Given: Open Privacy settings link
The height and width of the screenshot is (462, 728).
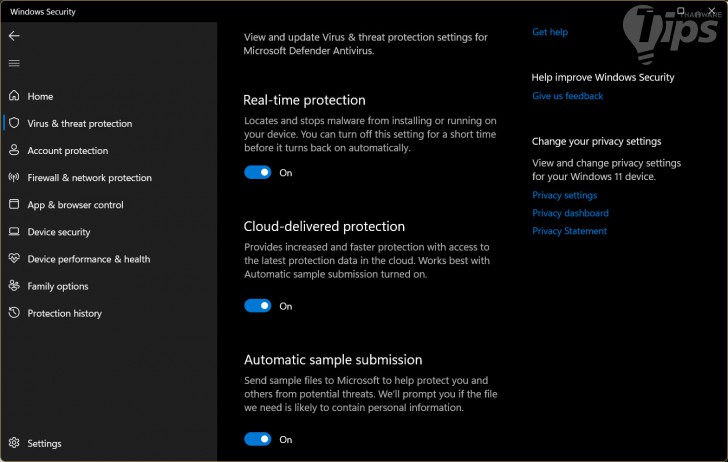Looking at the screenshot, I should click(565, 195).
